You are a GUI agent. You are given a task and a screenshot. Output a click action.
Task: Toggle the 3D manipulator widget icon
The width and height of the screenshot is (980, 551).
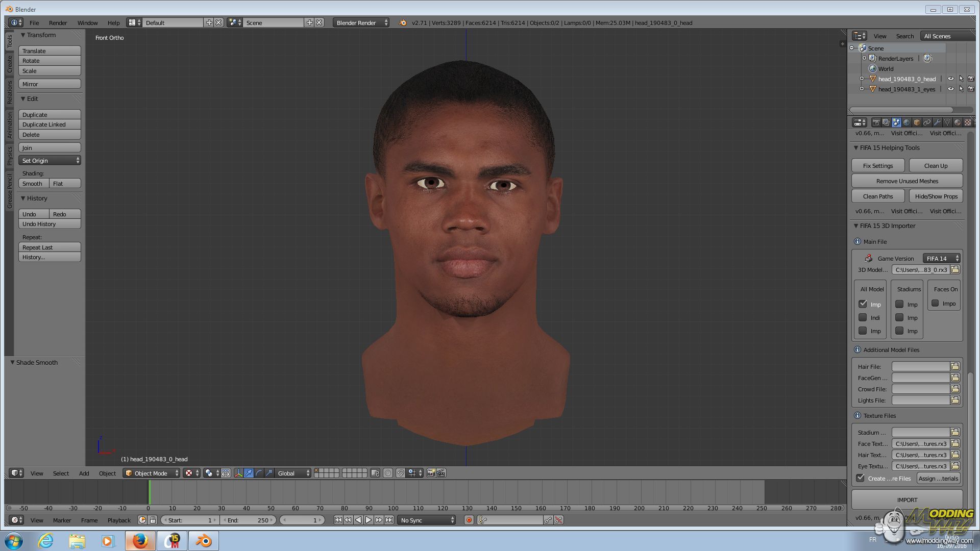pos(238,473)
